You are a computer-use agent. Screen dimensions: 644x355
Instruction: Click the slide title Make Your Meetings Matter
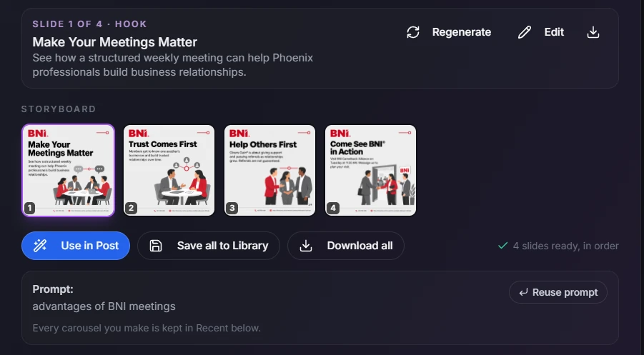tap(115, 42)
